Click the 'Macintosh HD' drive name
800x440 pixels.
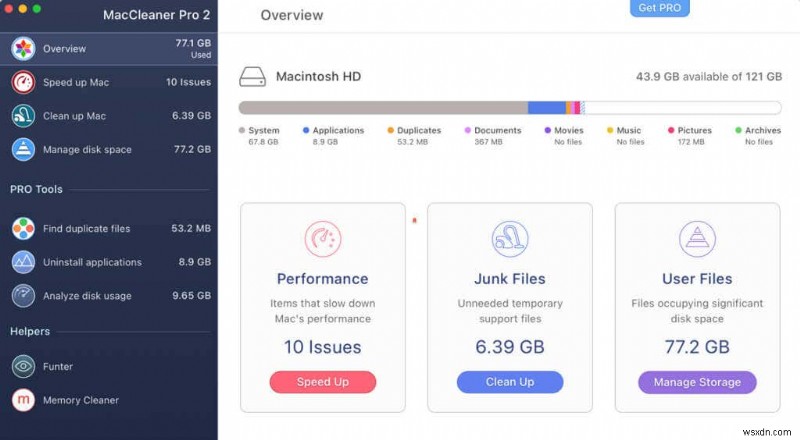(318, 77)
